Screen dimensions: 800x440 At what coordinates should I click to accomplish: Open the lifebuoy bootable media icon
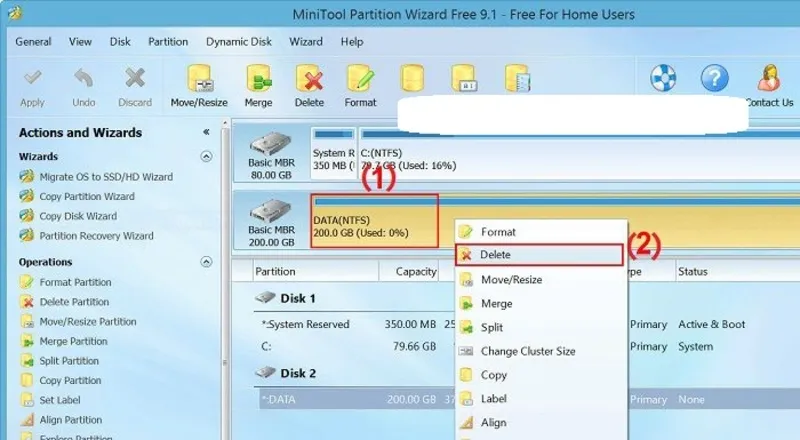tap(663, 78)
